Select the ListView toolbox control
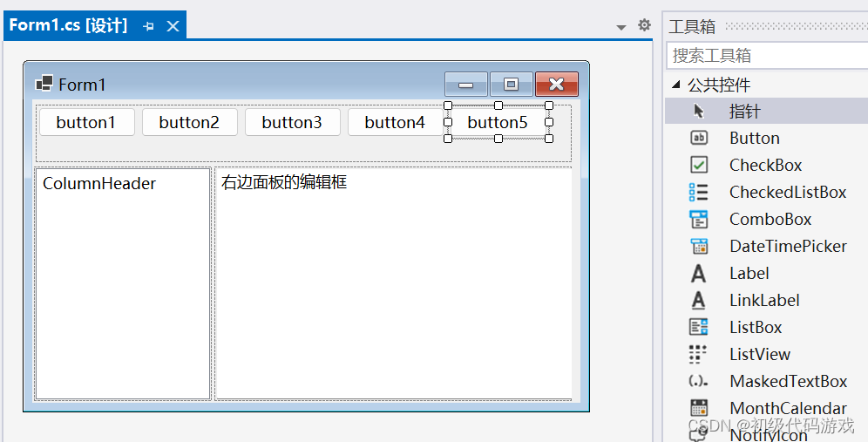The width and height of the screenshot is (868, 442). 759,354
